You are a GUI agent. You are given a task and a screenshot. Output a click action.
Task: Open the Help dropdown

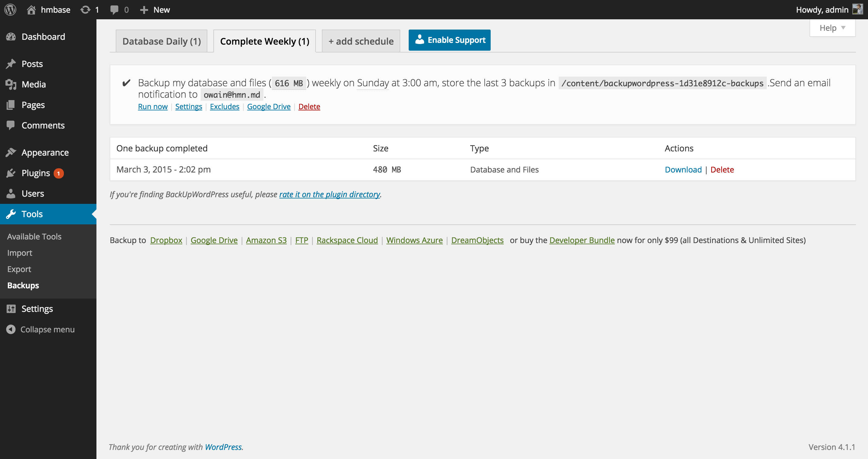click(x=831, y=27)
